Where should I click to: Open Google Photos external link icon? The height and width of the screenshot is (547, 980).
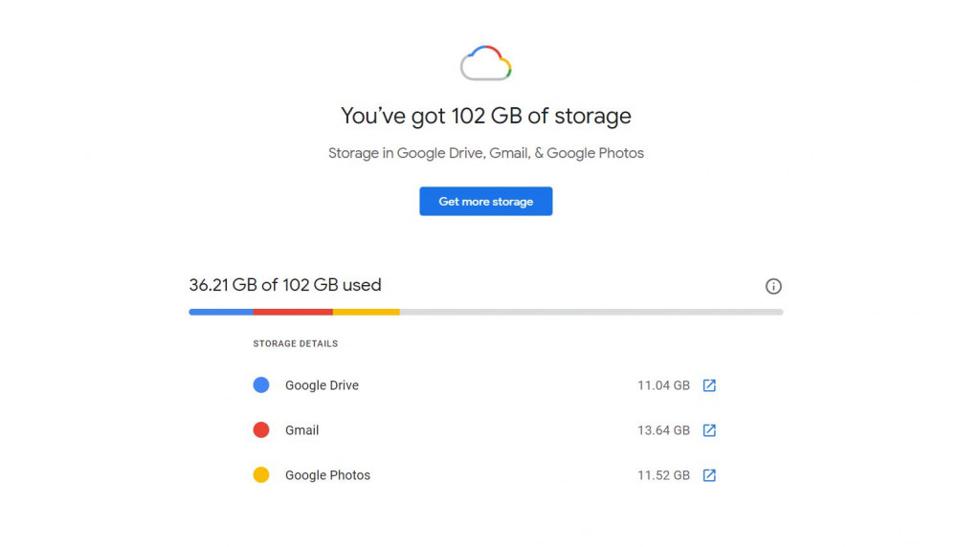pyautogui.click(x=709, y=475)
